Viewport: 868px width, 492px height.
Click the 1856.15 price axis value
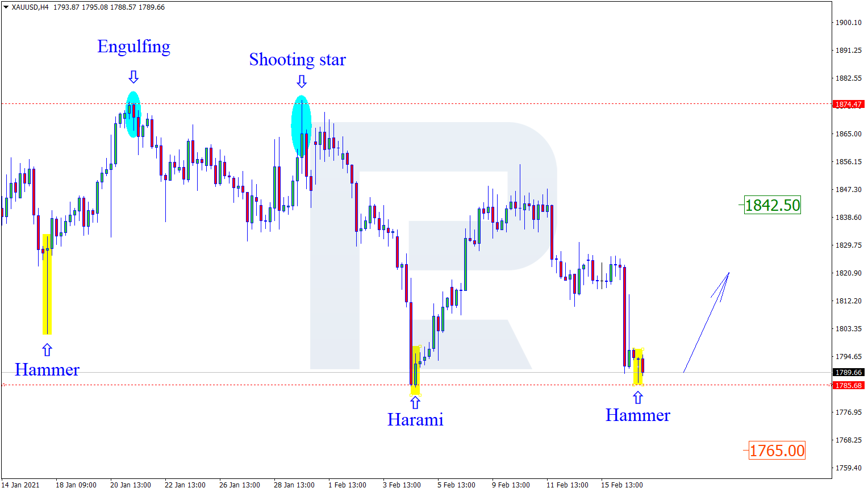[848, 162]
